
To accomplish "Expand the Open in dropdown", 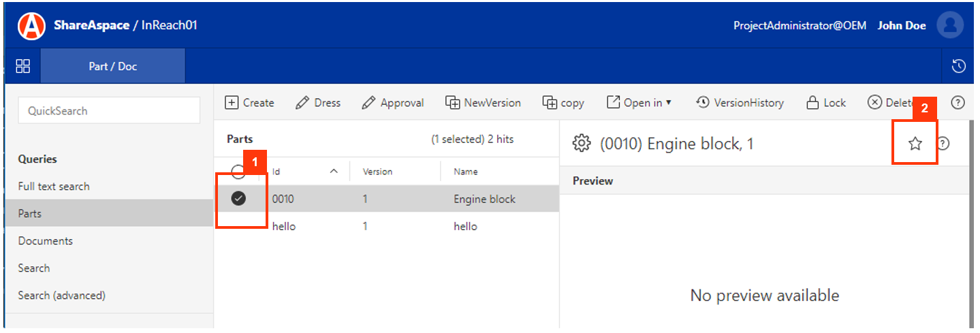I will [x=639, y=103].
